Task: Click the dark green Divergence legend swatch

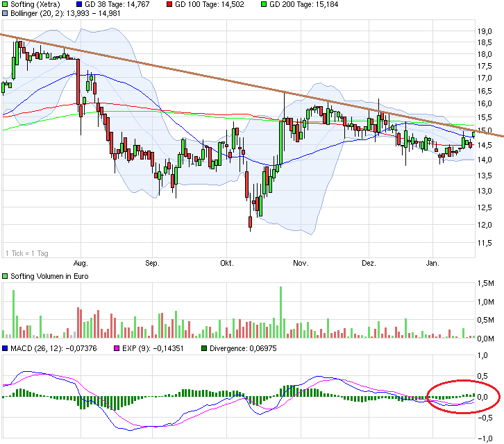Action: click(204, 348)
